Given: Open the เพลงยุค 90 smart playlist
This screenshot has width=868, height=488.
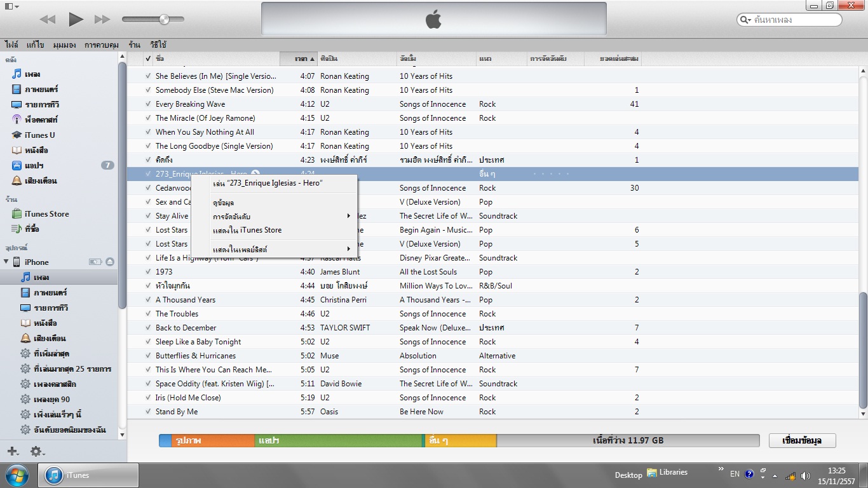Looking at the screenshot, I should (51, 399).
